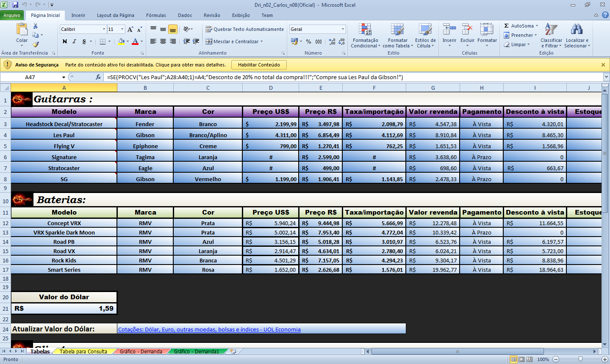Decrease indent icon
The image size is (610, 364).
coord(186,41)
